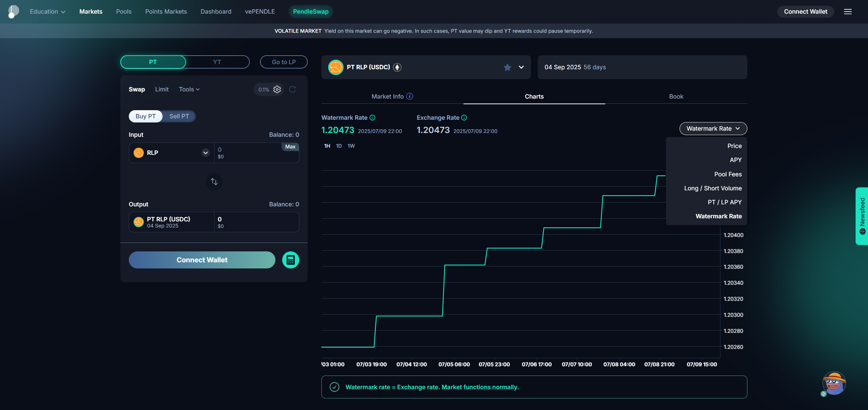868x410 pixels.
Task: Open the Pepe mascot chat icon
Action: (834, 383)
